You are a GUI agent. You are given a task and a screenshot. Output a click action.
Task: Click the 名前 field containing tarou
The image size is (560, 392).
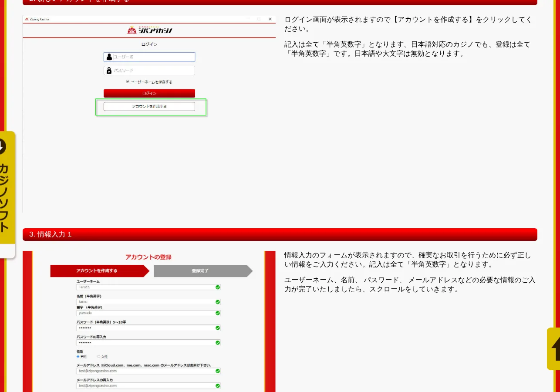148,302
